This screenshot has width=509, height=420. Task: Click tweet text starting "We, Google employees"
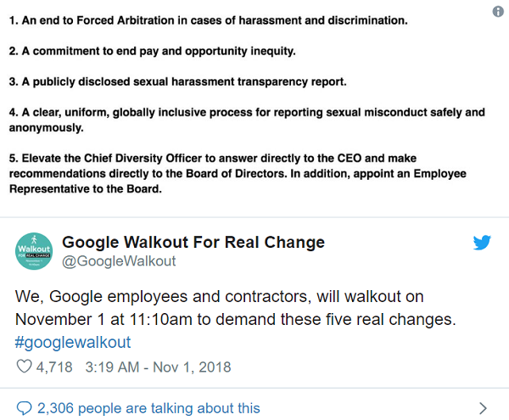pos(219,297)
